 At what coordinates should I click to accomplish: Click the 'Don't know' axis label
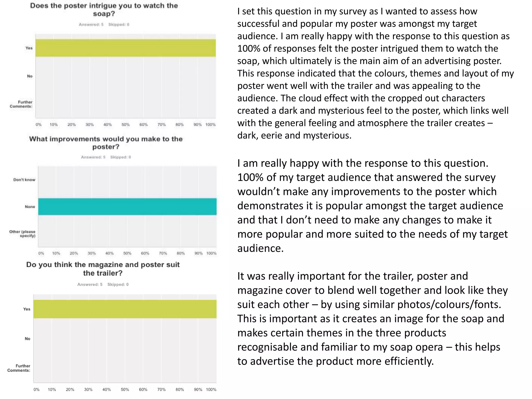point(24,180)
